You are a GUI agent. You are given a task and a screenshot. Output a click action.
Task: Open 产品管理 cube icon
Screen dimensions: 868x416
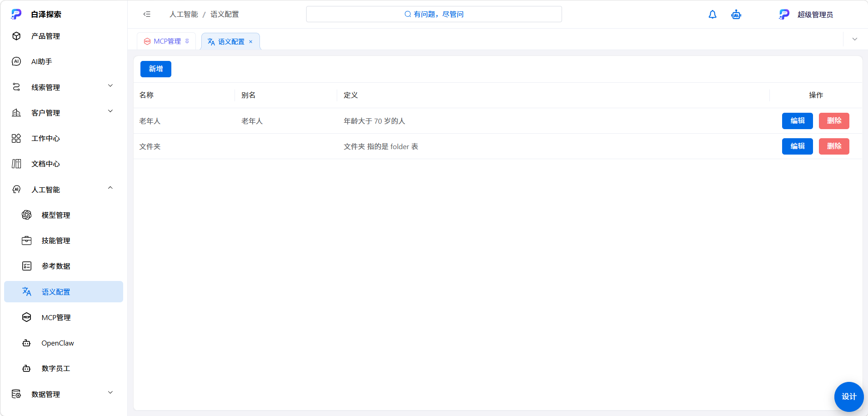tap(16, 36)
